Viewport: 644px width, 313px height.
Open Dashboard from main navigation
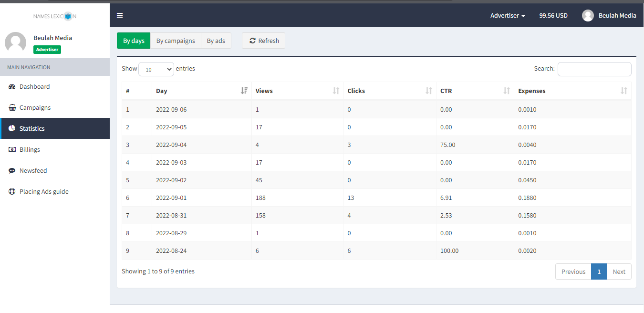55,86
